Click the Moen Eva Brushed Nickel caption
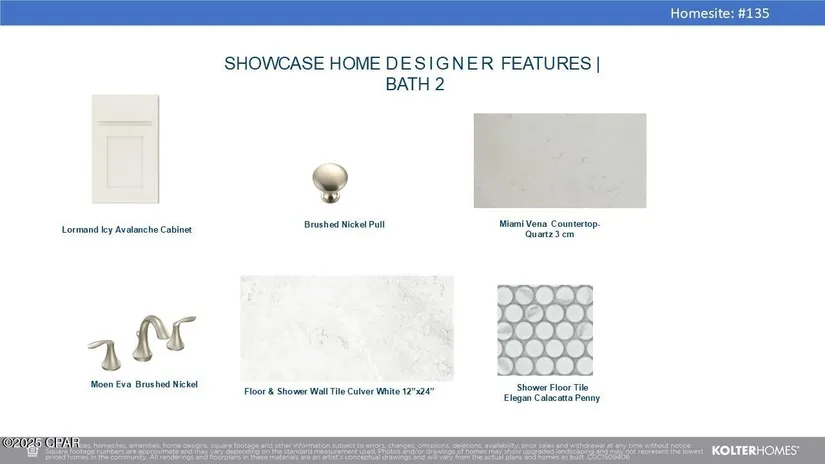This screenshot has height=464, width=825. click(x=144, y=384)
